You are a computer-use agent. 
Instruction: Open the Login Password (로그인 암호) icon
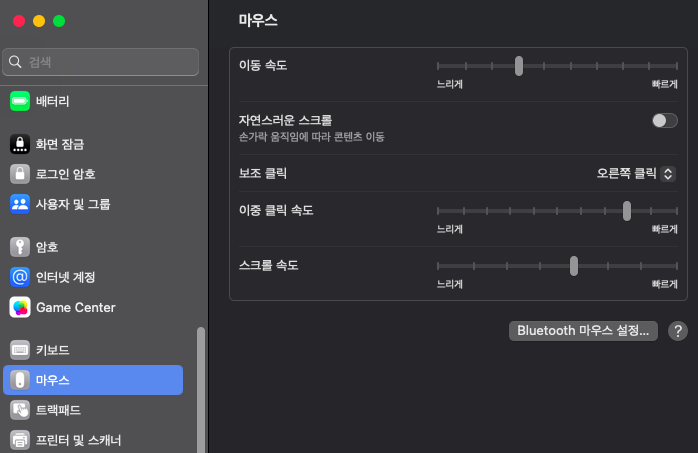coord(20,174)
